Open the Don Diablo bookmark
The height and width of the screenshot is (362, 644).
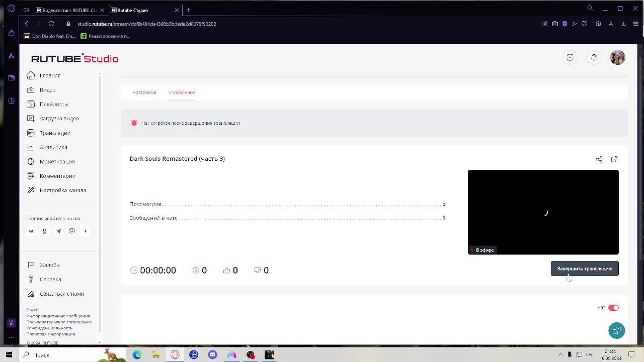click(x=49, y=36)
